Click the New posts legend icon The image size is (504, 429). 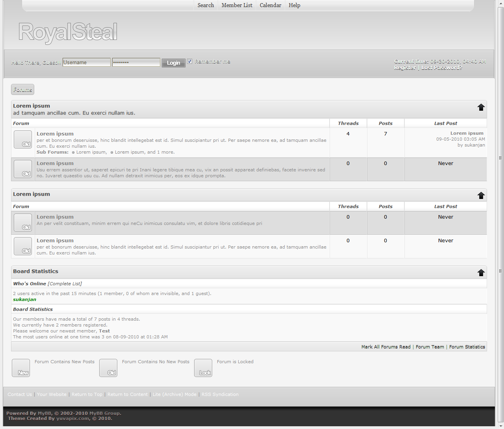click(21, 368)
